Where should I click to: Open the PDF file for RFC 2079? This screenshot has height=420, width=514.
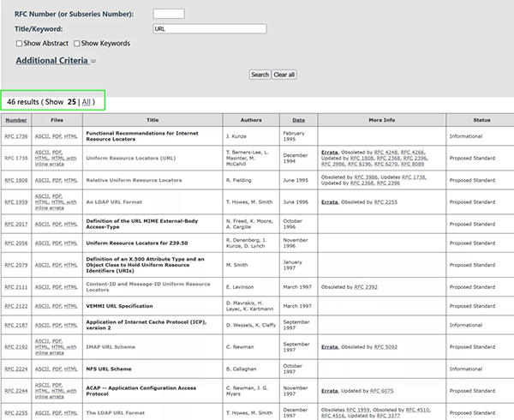[x=57, y=265]
